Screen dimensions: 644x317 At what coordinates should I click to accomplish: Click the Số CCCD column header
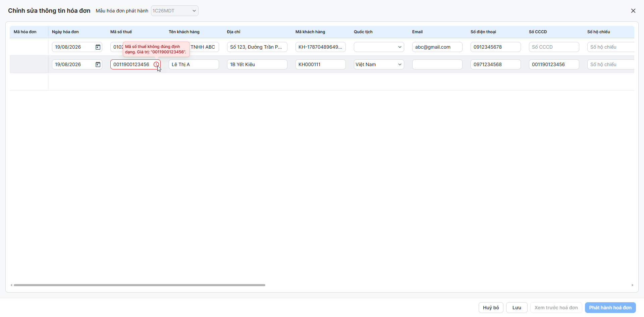pos(538,32)
